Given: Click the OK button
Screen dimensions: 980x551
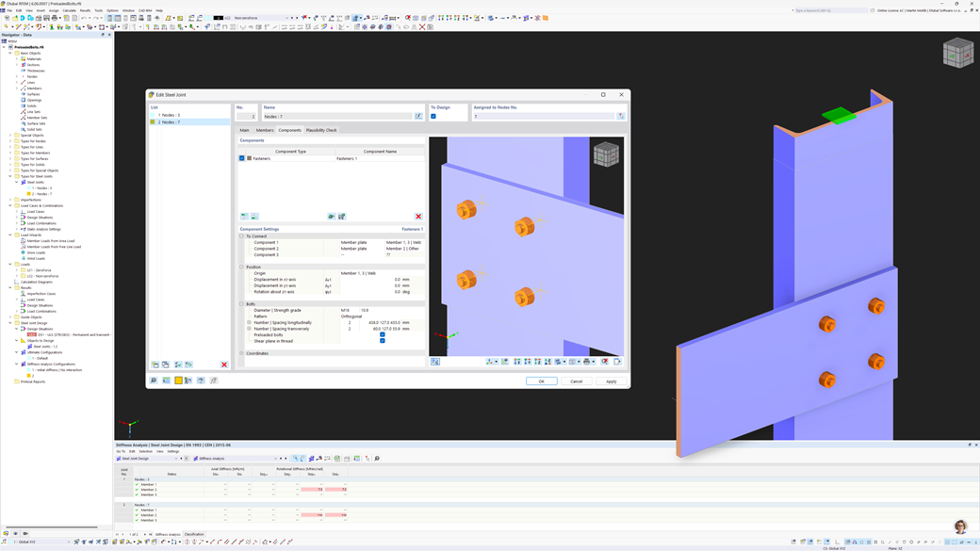Looking at the screenshot, I should (x=541, y=381).
